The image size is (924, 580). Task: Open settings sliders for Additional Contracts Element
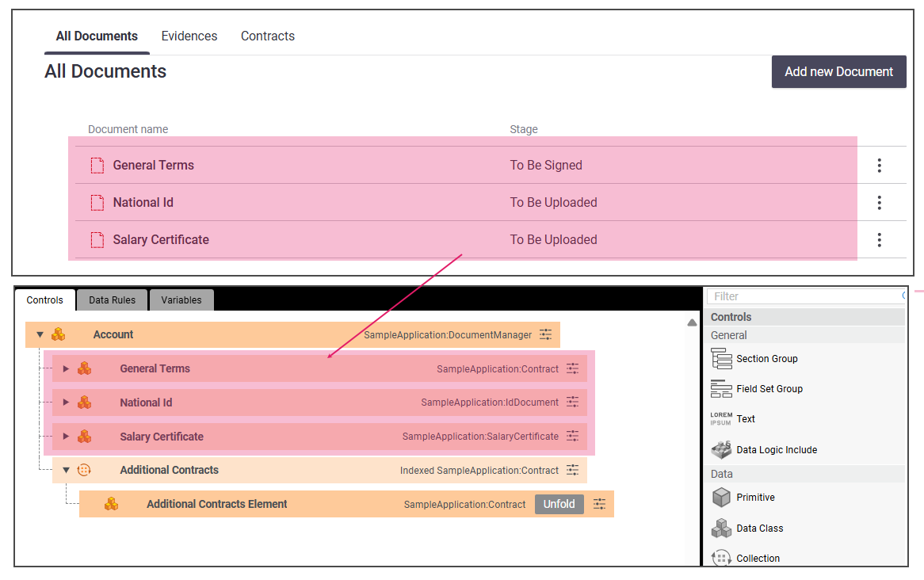[x=599, y=504]
